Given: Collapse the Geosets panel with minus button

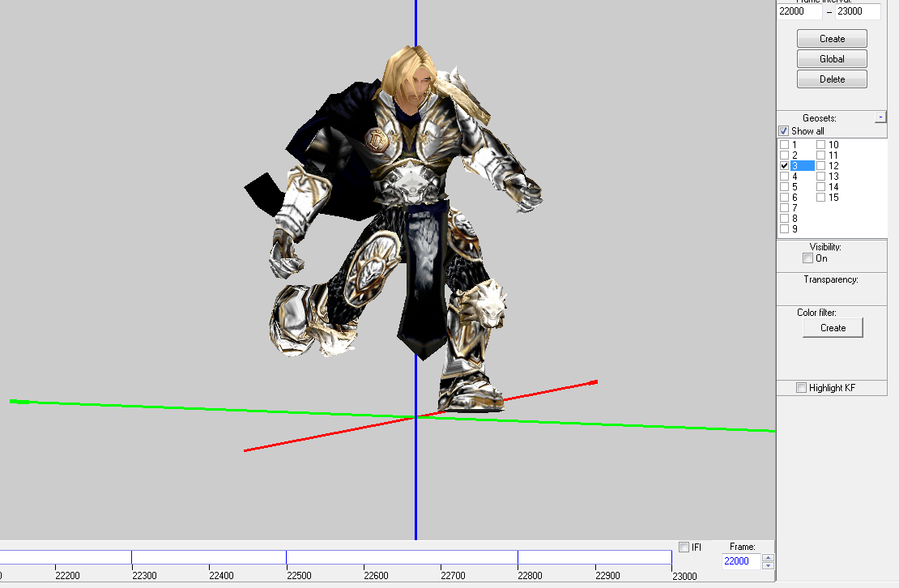Looking at the screenshot, I should [x=880, y=117].
